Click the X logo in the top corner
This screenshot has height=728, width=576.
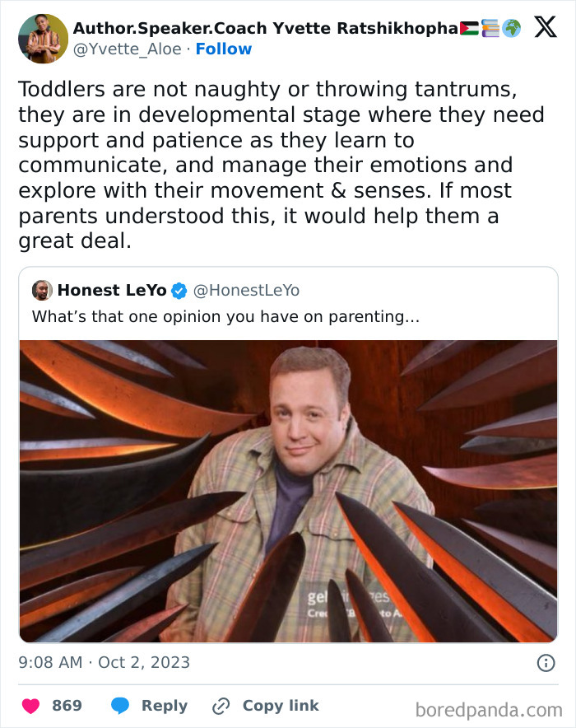pos(546,27)
